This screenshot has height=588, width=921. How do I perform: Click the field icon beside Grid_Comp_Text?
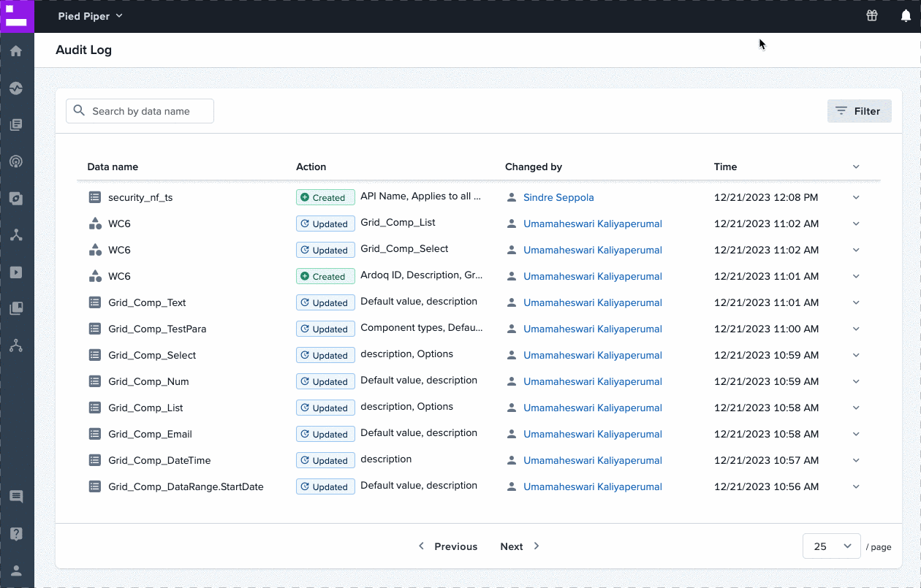coord(95,302)
